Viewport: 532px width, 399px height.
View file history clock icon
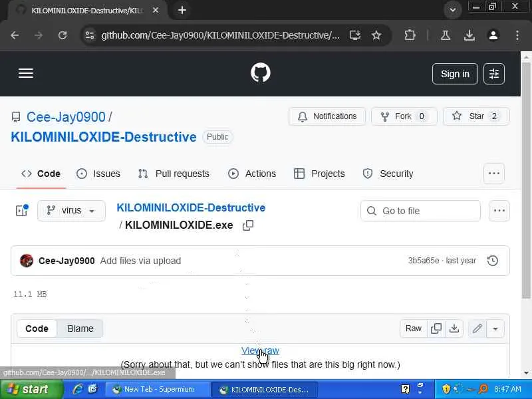(x=493, y=261)
